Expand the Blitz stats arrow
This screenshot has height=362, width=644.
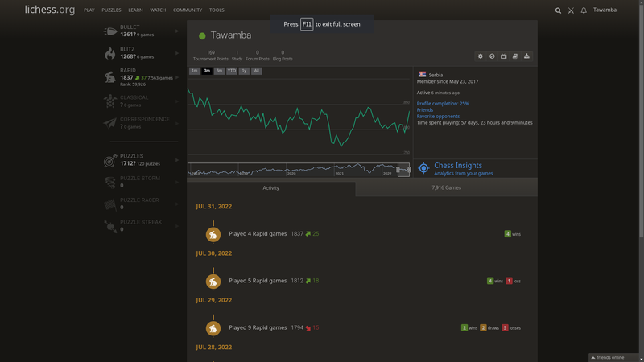pyautogui.click(x=177, y=53)
